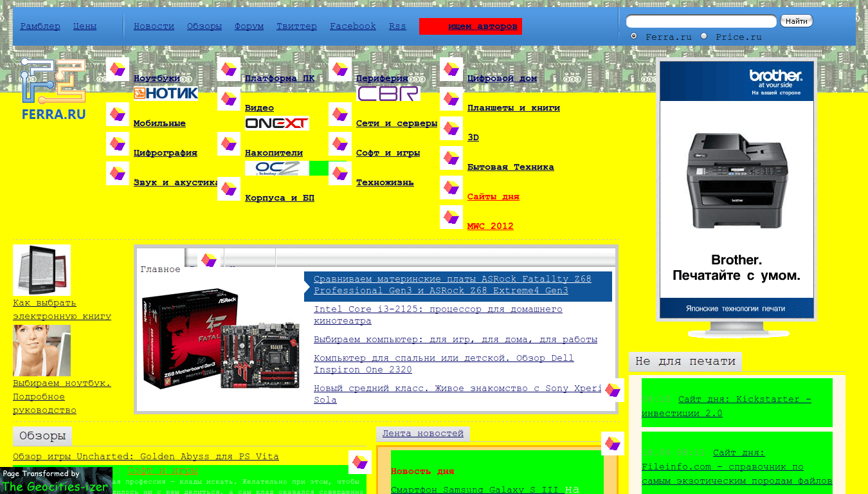
Task: Click the ONEXT sponsor logo
Action: point(276,123)
